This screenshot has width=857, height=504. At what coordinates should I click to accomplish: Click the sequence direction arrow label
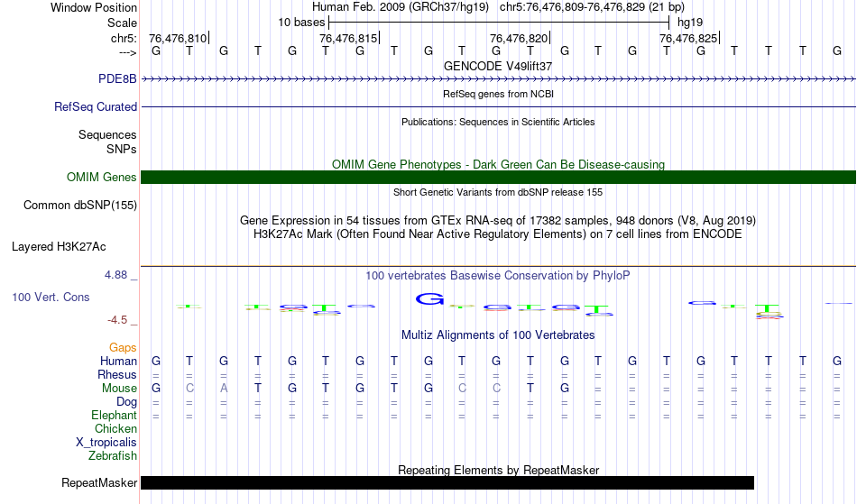click(128, 52)
